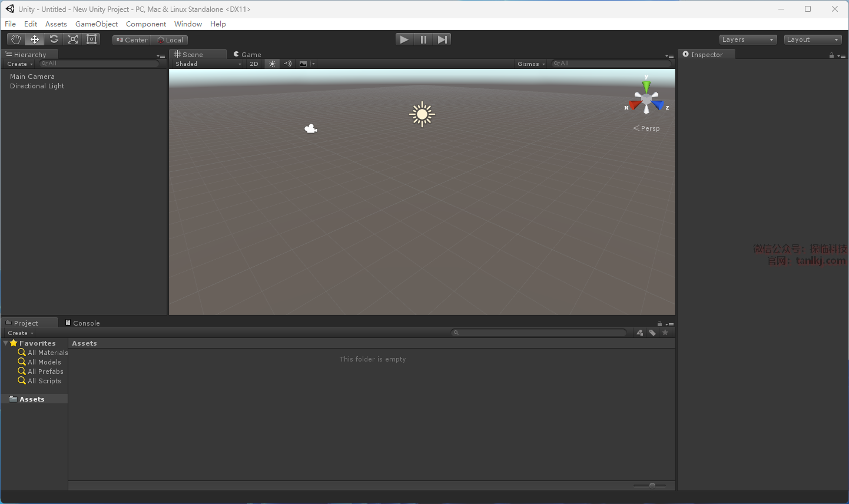Select Main Camera in the Hierarchy
This screenshot has width=849, height=504.
point(32,77)
